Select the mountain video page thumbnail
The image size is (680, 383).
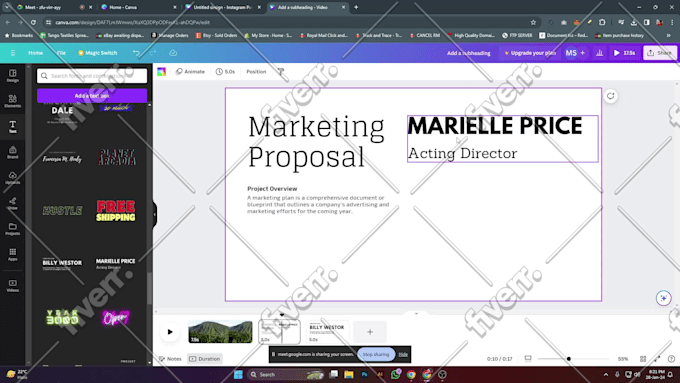tap(220, 332)
